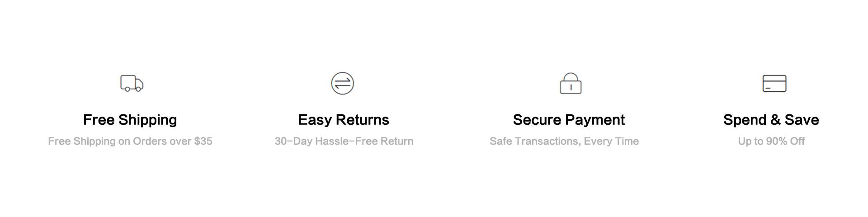Screen dimensions: 868x217
Task: Tap the returns icon above Easy Returns
Action: point(342,83)
